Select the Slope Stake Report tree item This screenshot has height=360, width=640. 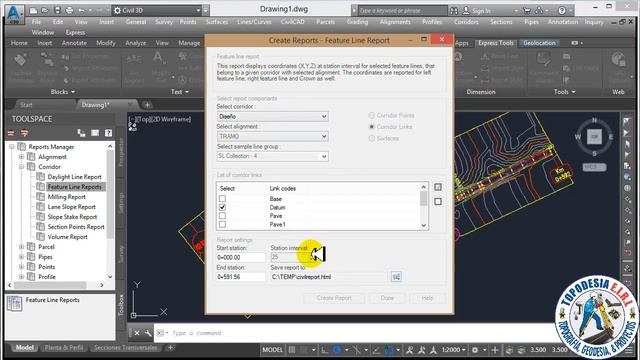tap(72, 217)
